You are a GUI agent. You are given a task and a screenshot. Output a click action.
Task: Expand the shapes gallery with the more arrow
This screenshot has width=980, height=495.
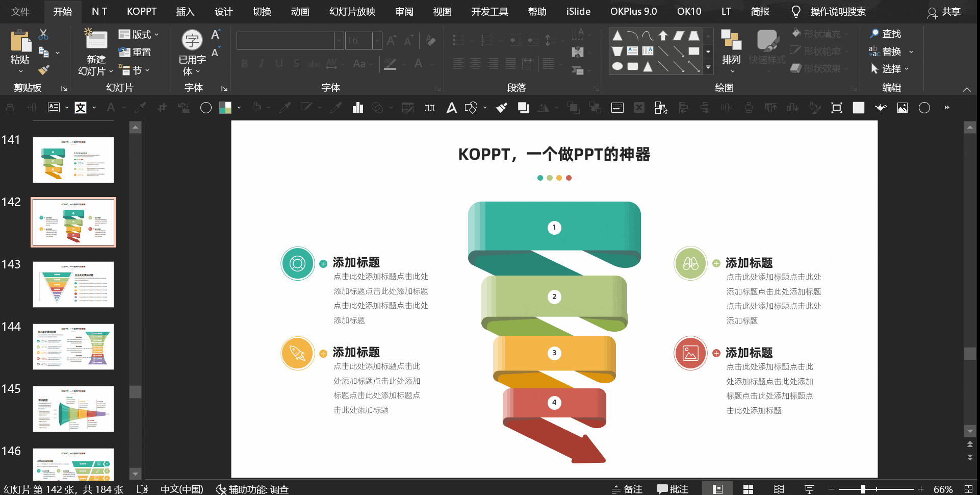pos(708,67)
